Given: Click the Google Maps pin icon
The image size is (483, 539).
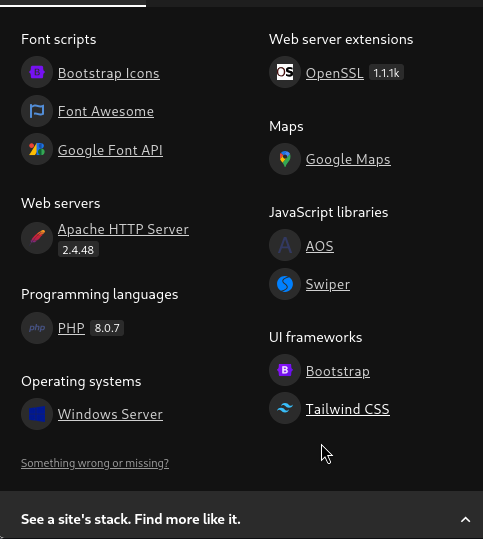Looking at the screenshot, I should pyautogui.click(x=285, y=159).
